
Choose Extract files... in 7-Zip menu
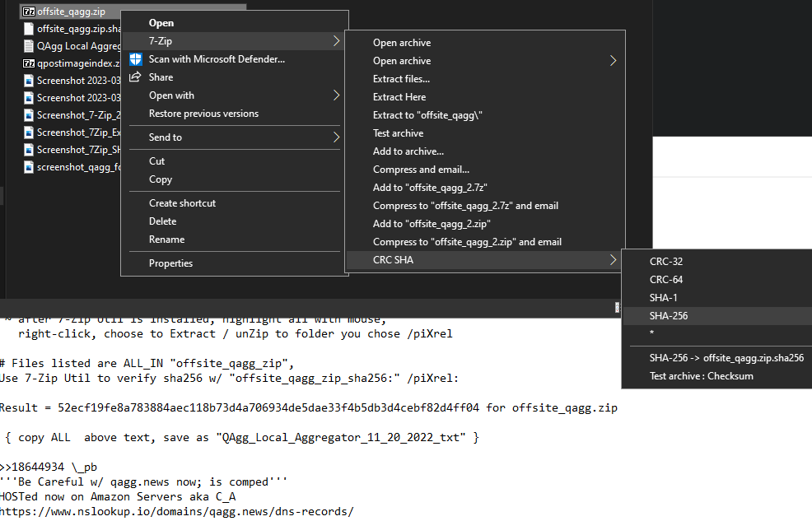tap(485, 79)
